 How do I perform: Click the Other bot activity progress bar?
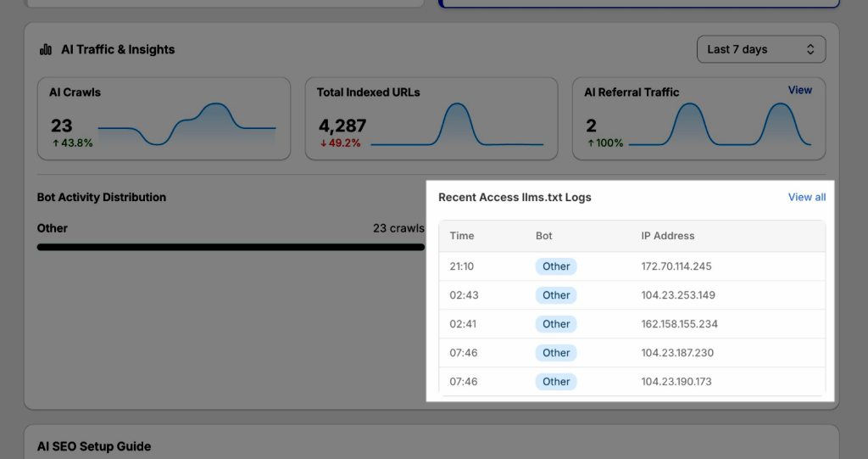click(x=231, y=247)
